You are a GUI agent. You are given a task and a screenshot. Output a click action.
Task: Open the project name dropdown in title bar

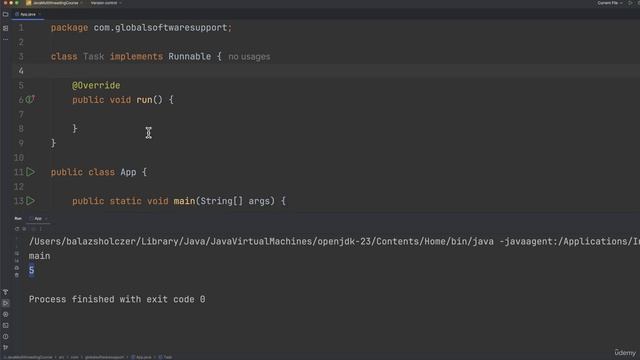pos(55,3)
